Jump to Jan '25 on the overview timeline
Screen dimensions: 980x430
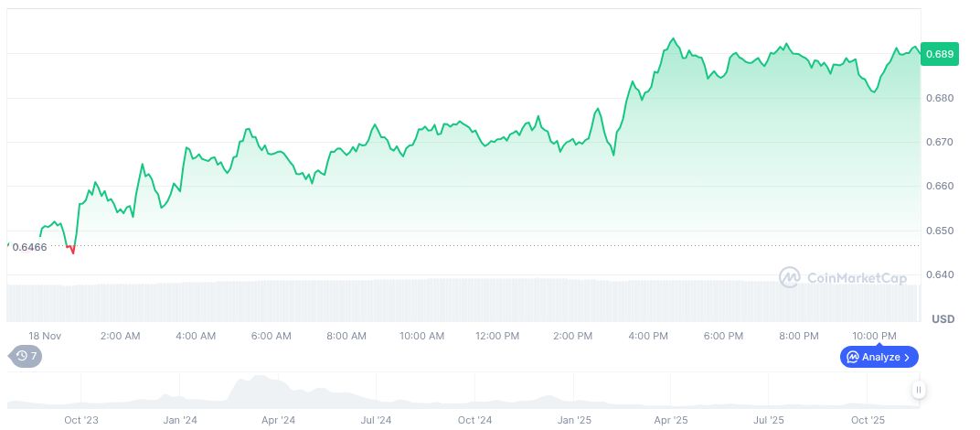573,420
